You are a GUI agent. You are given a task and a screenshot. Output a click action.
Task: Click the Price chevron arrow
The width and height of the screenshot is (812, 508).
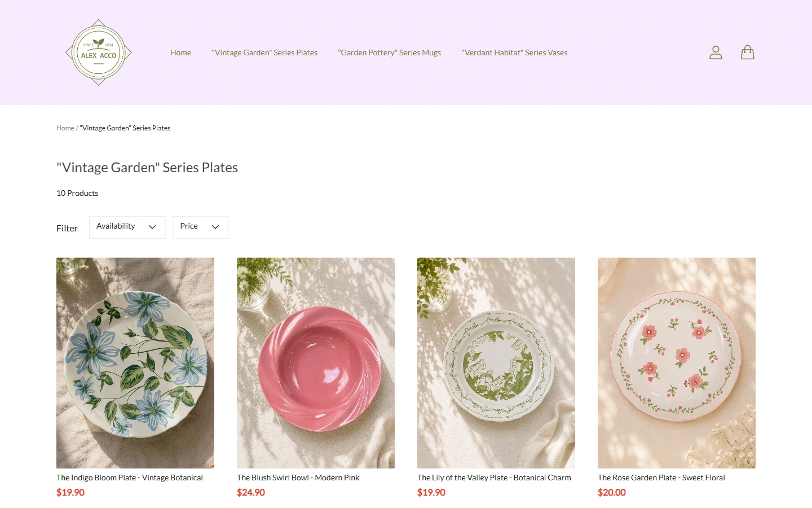[215, 227]
